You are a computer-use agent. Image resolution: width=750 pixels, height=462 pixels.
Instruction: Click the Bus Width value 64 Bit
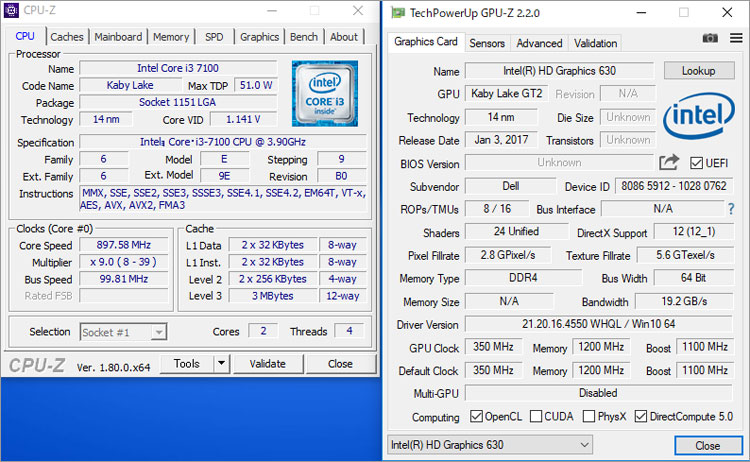tap(694, 277)
